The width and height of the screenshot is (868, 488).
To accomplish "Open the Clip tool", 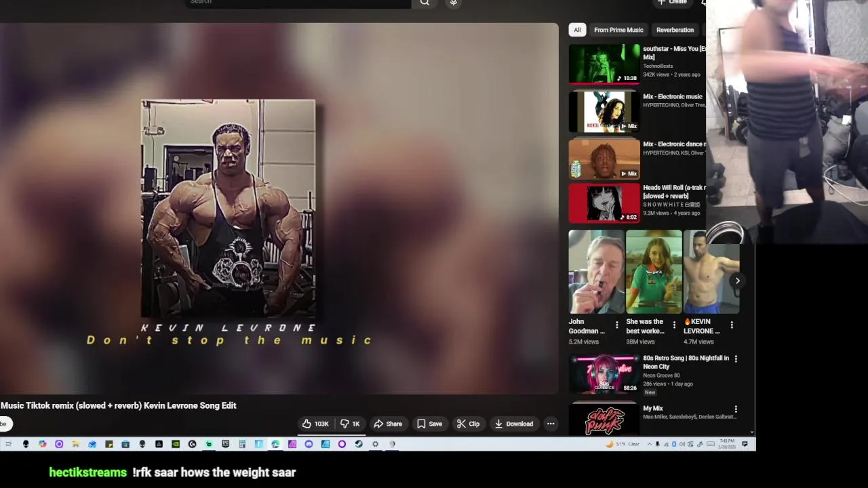I will 468,424.
